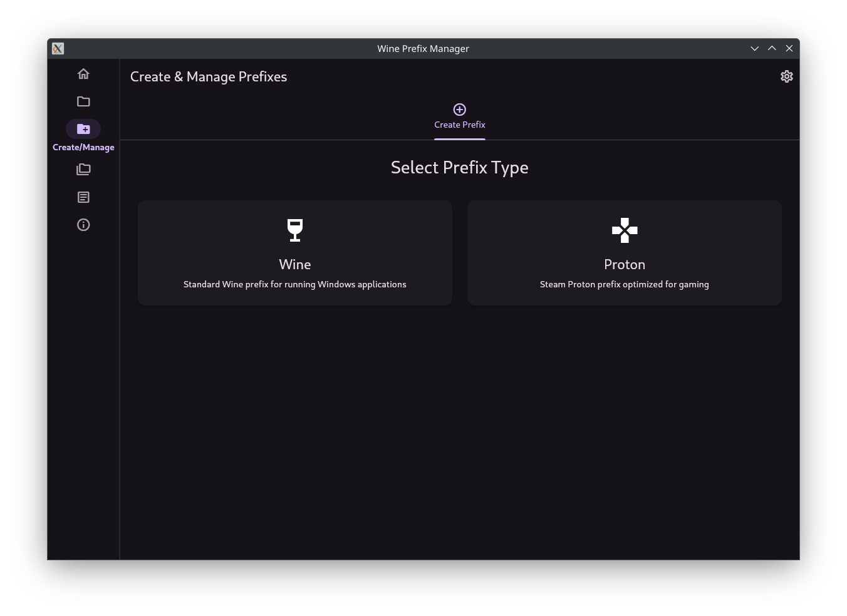
Task: Click the plus circle Create Prefix icon
Action: [460, 110]
